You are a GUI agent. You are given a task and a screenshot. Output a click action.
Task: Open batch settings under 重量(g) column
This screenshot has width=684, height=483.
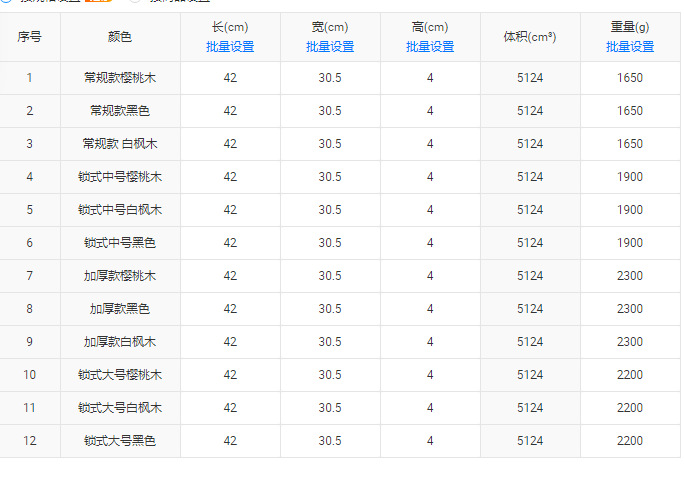[x=629, y=47]
